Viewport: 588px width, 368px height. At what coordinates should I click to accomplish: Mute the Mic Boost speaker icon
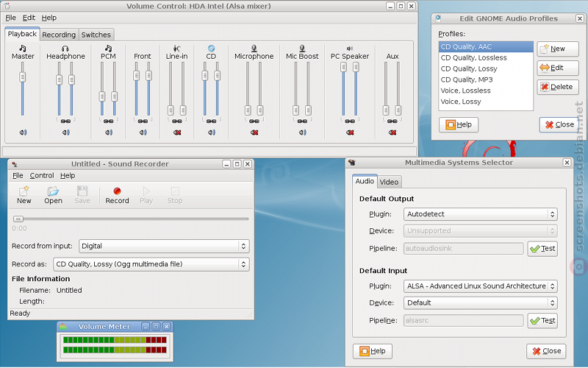(302, 132)
